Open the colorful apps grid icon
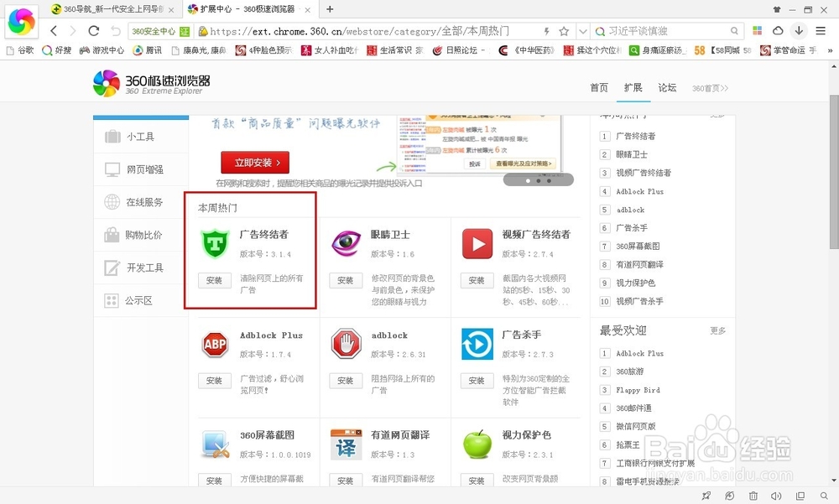 [x=757, y=31]
